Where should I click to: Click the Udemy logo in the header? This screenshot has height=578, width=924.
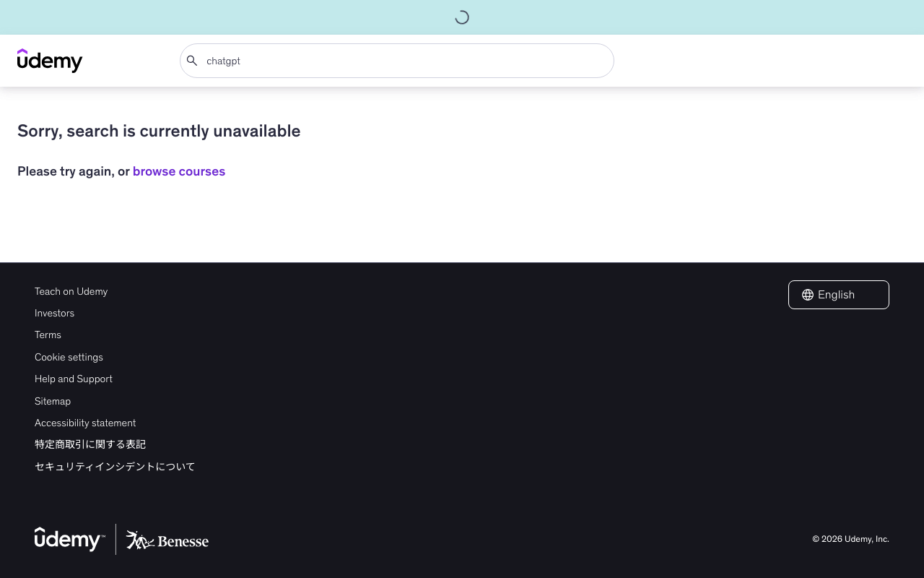(50, 61)
